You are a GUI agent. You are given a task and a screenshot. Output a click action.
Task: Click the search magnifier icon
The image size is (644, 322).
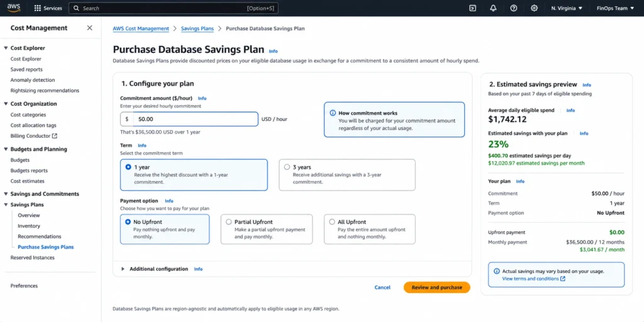coord(76,8)
